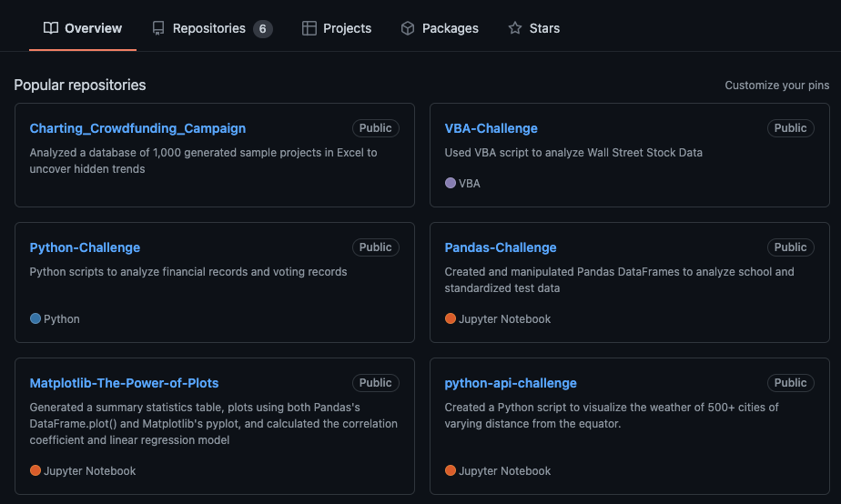Image resolution: width=841 pixels, height=504 pixels.
Task: Open the Packages tab
Action: point(450,28)
